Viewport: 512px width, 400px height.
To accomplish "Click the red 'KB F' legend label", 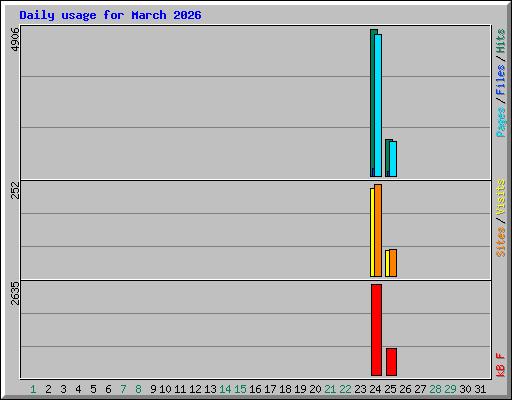I will click(x=501, y=365).
